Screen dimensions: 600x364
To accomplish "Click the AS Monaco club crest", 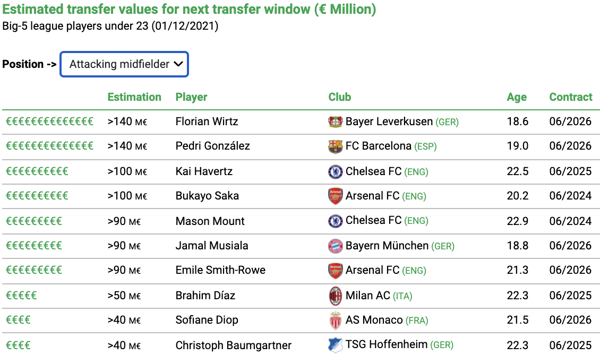I will click(336, 320).
